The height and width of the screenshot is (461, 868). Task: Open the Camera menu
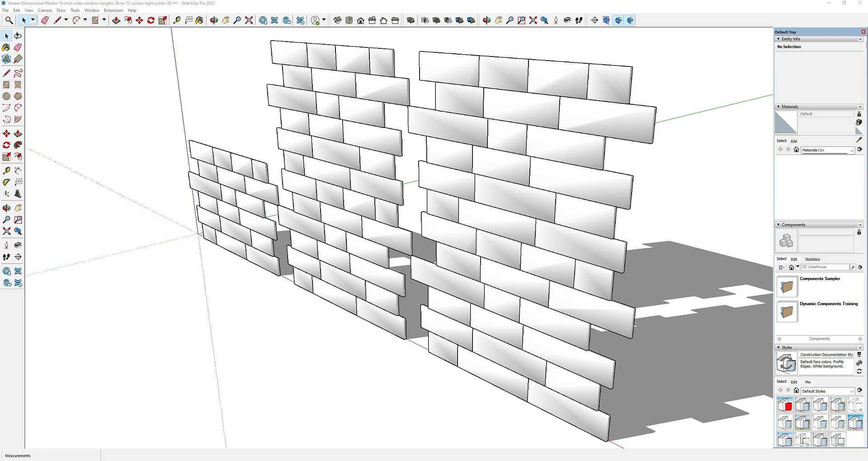coord(44,10)
